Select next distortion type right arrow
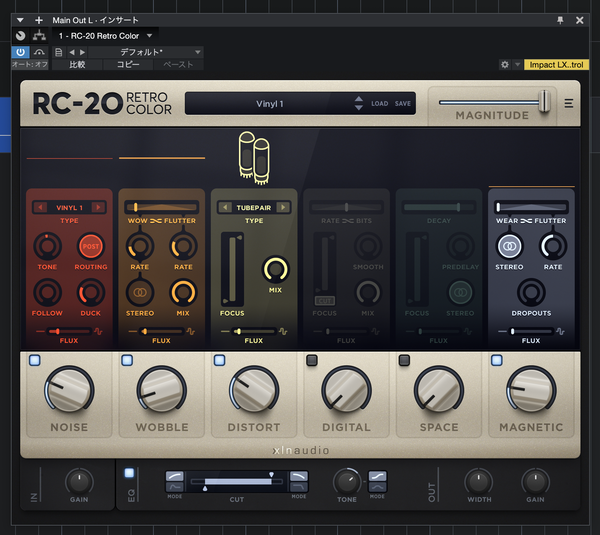This screenshot has width=600, height=535. click(283, 207)
